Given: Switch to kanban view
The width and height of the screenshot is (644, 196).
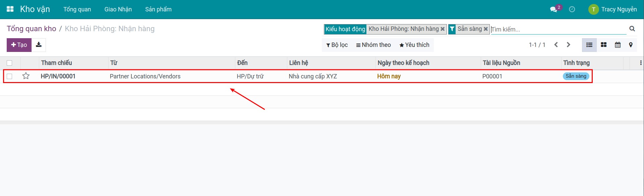Looking at the screenshot, I should tap(603, 45).
